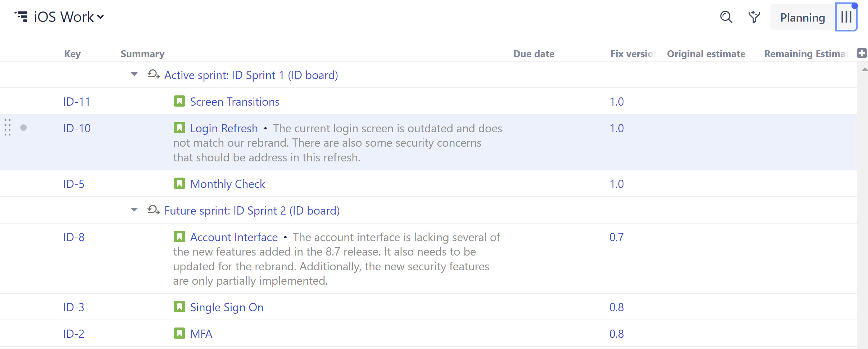Open the automation/transformations icon in toolbar
Image resolution: width=868 pixels, height=349 pixels.
click(754, 17)
